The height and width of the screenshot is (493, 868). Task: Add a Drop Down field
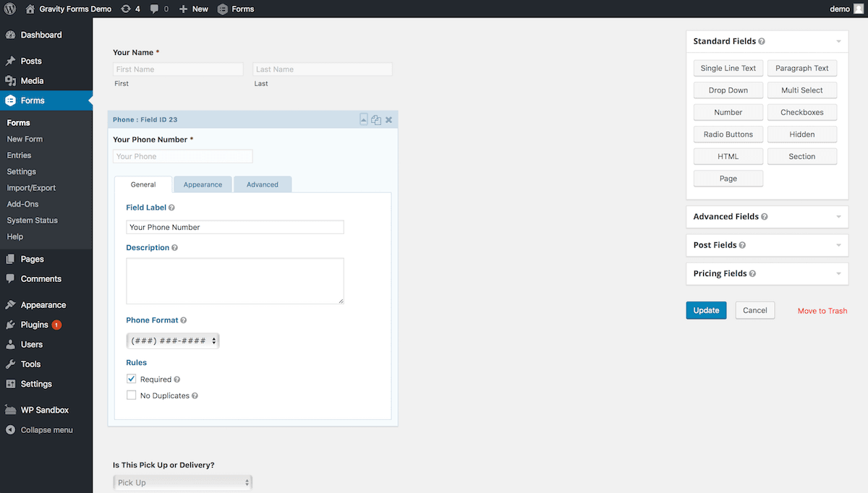coord(728,90)
